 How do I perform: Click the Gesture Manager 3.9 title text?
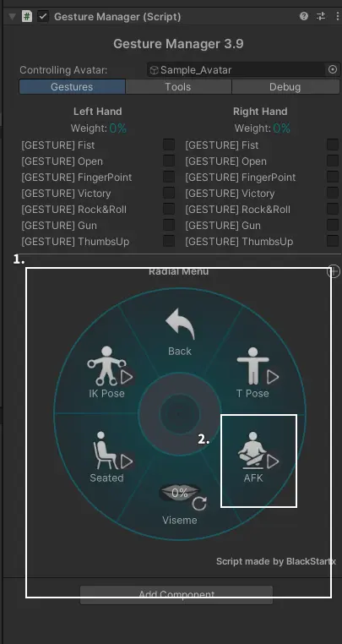[178, 44]
